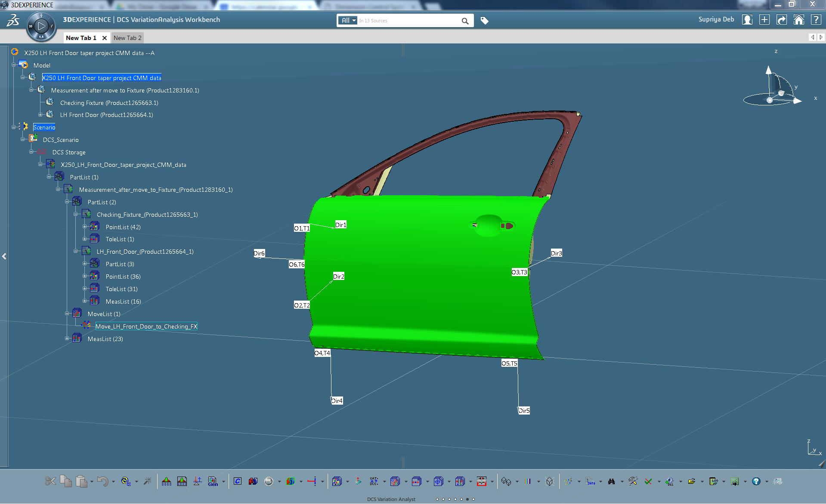Viewport: 826px width, 504px height.
Task: Click the magnifier search icon
Action: (x=465, y=21)
